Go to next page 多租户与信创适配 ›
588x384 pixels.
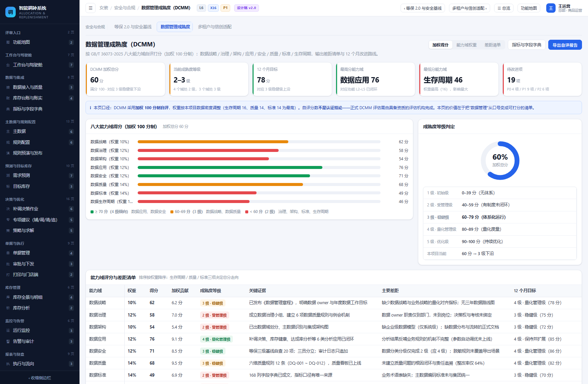469,8
